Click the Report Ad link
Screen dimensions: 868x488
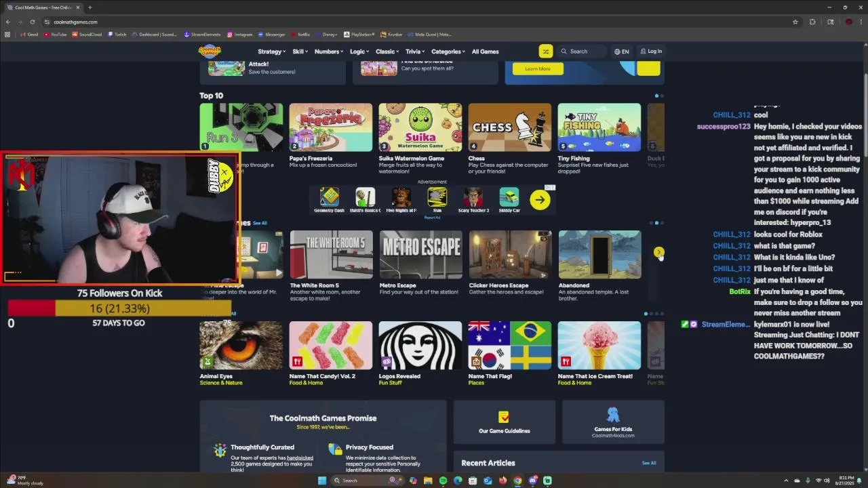(x=432, y=218)
